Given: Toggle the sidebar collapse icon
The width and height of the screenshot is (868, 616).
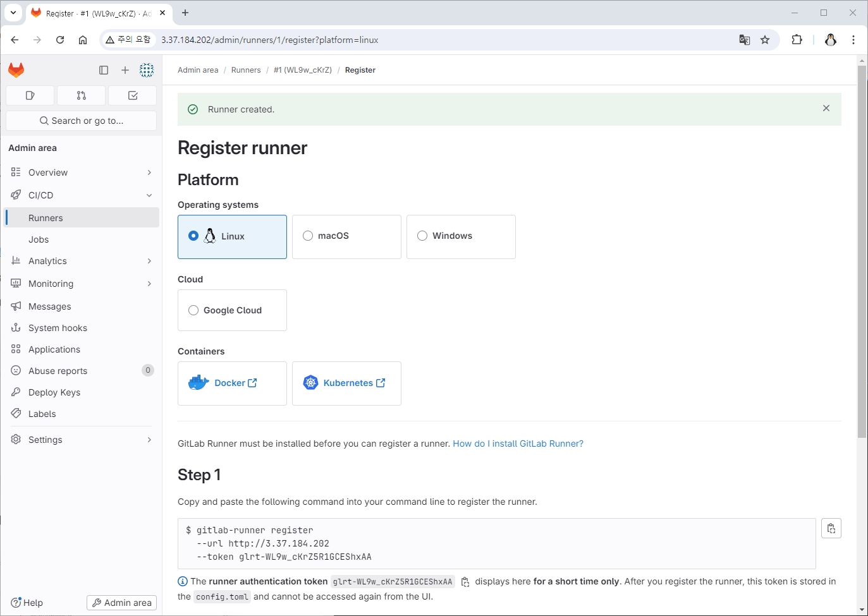Looking at the screenshot, I should pos(104,70).
